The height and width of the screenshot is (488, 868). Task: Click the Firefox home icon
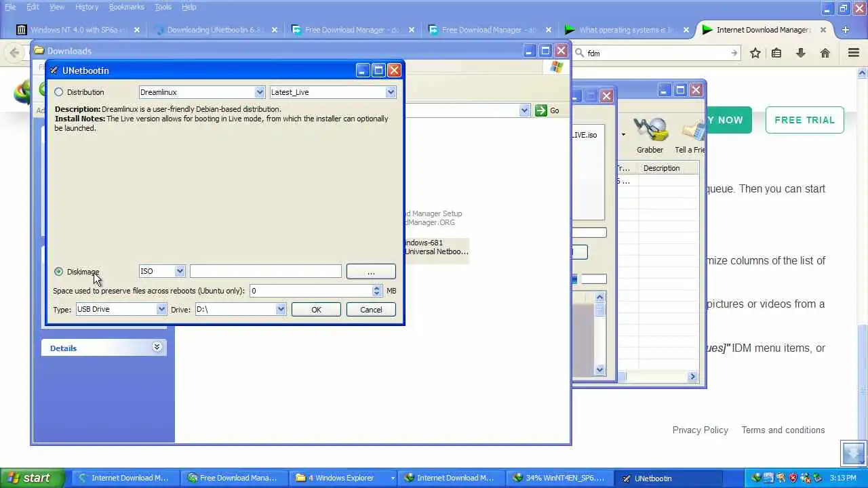pyautogui.click(x=825, y=53)
